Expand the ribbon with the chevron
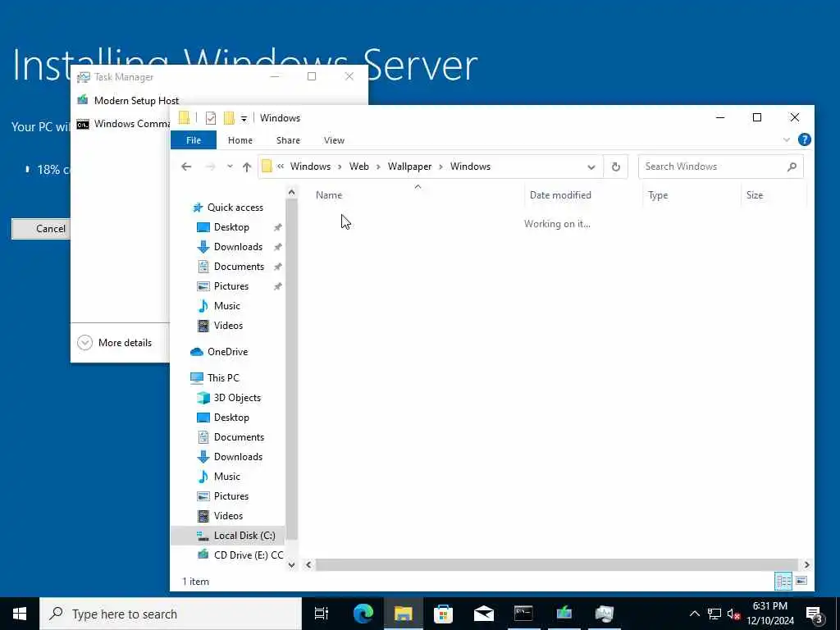 click(787, 139)
